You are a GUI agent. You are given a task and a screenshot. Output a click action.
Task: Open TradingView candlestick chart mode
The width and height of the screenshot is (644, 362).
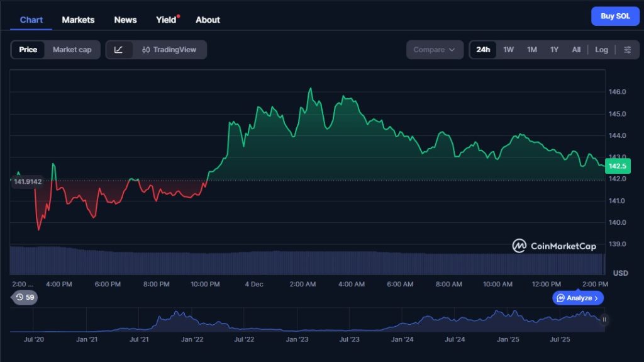169,50
